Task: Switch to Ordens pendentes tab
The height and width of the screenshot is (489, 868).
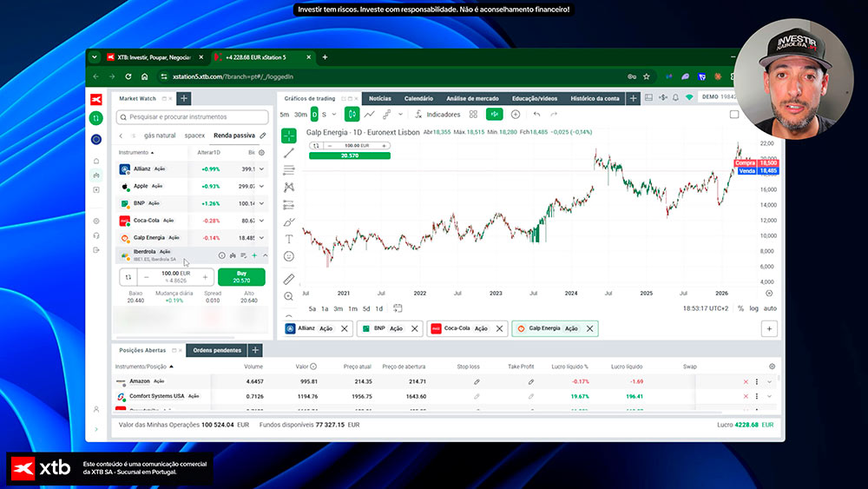Action: pos(217,350)
